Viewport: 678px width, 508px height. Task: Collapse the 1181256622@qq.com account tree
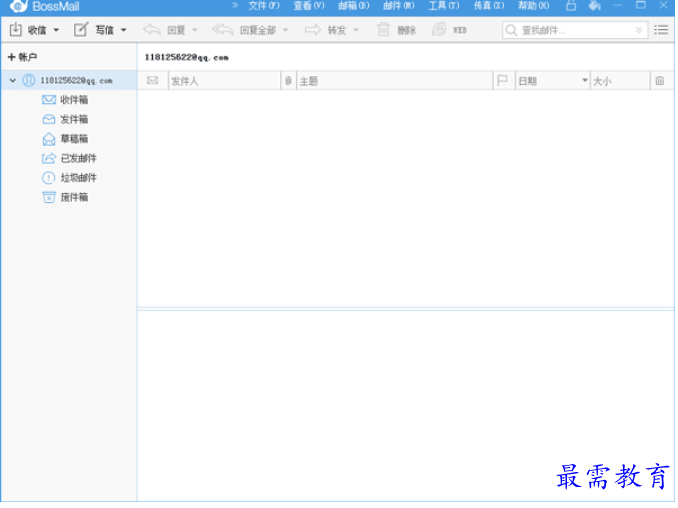tap(12, 81)
